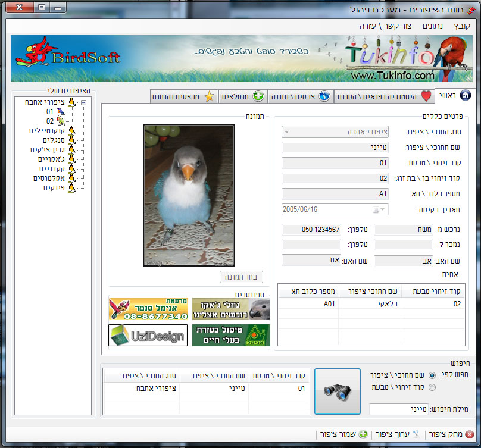Open the UziDesign sponsor banner
481x448 pixels.
pos(148,336)
